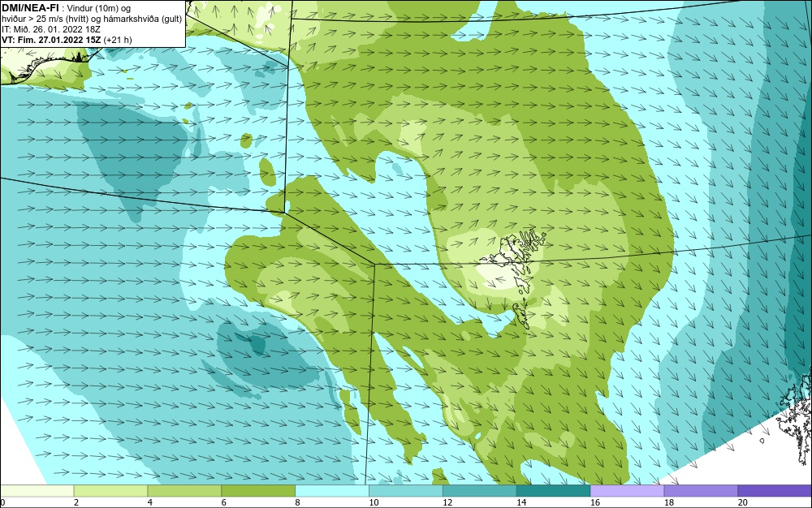Click the 'VT: Fim. 27.01.2022 15Z' valid time

[51, 40]
